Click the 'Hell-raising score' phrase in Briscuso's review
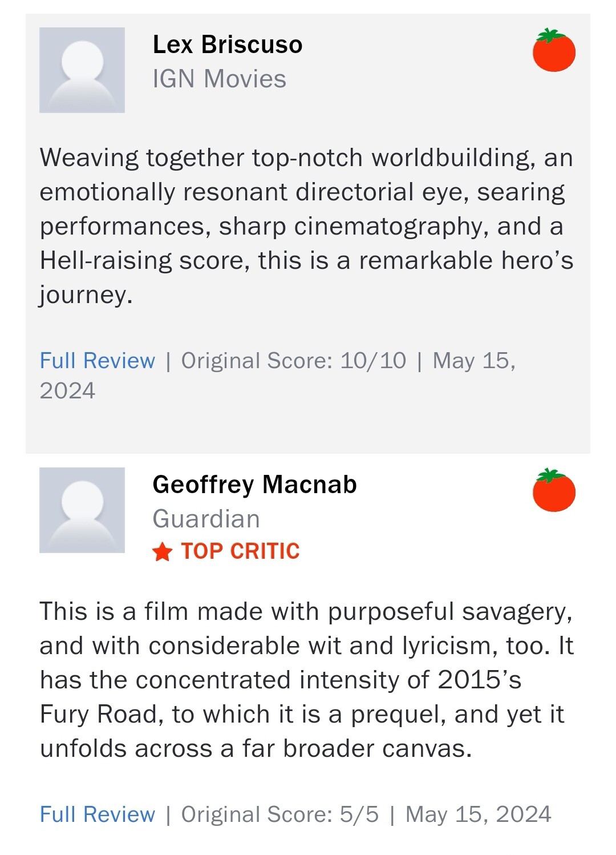The image size is (616, 855). point(145,261)
